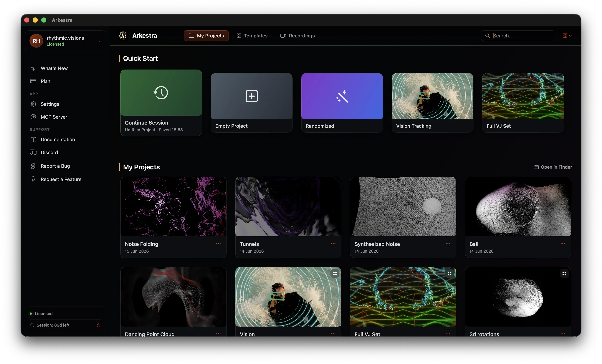Screen dimensions: 602x364
Task: Open more options for Dancing Point Cloud
Action: [x=218, y=334]
